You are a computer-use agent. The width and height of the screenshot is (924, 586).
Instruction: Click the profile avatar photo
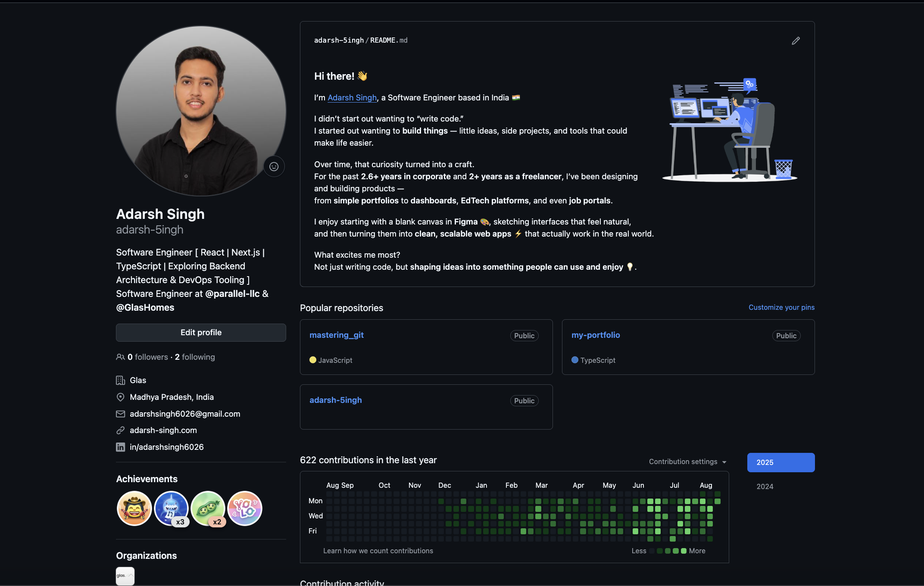pyautogui.click(x=201, y=111)
